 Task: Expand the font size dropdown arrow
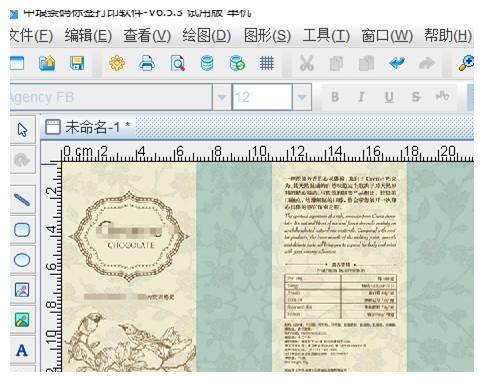302,97
